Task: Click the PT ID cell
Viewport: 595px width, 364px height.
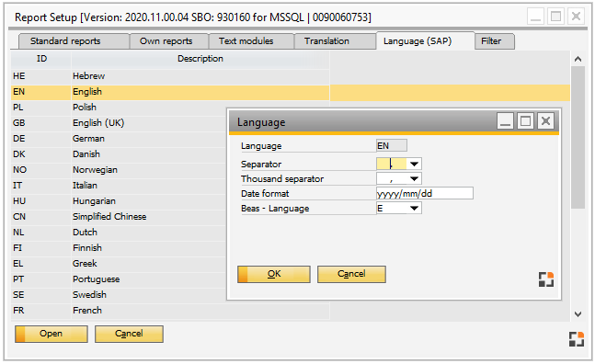Action: point(41,279)
